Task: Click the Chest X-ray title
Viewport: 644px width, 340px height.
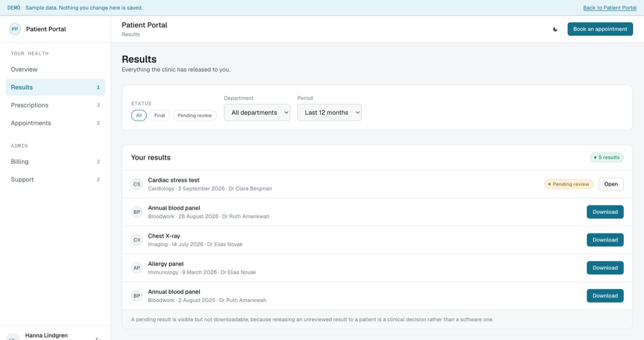Action: click(x=164, y=236)
